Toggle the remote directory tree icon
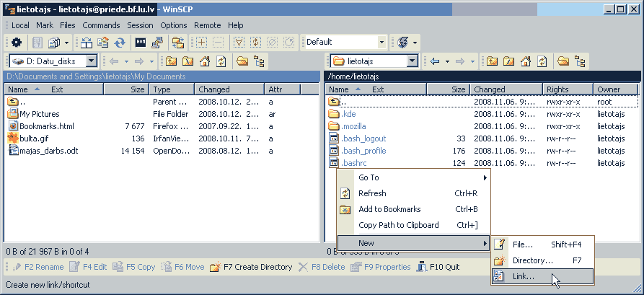 [x=580, y=61]
